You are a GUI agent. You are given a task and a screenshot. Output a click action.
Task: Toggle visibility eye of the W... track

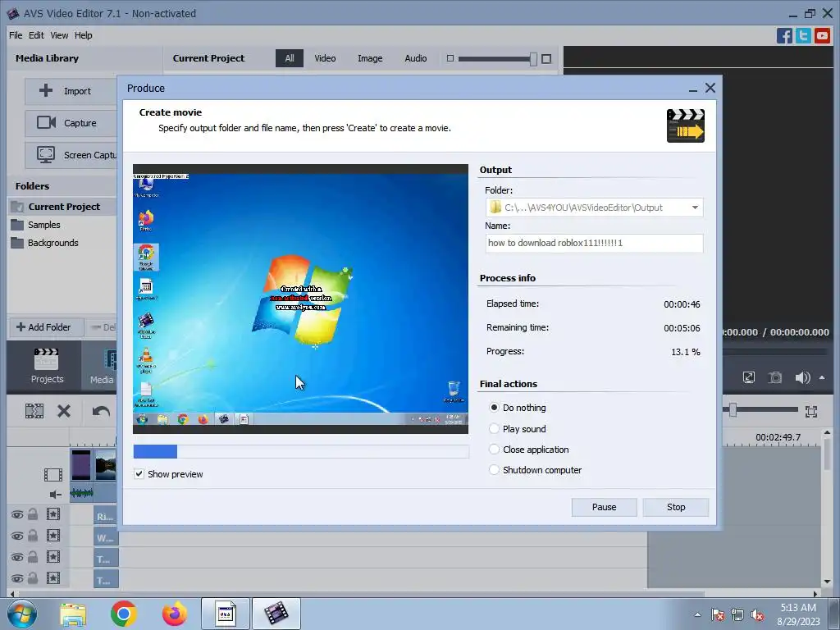pos(17,536)
